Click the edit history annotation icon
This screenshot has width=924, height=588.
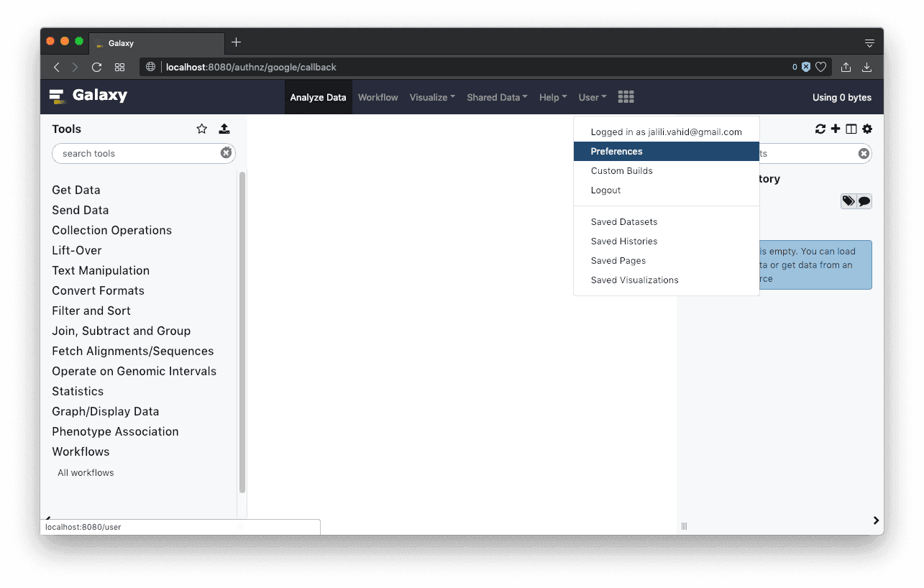(x=864, y=201)
